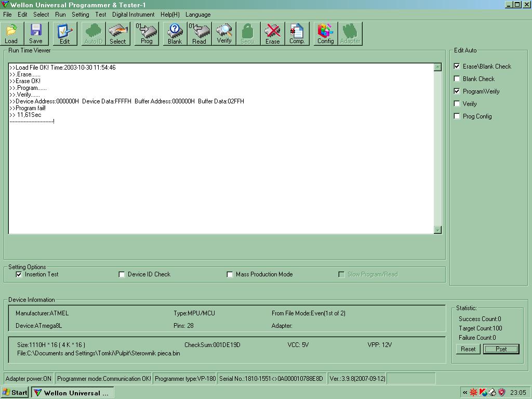532x399 pixels.
Task: Open the buffer Edit tool
Action: coord(65,33)
